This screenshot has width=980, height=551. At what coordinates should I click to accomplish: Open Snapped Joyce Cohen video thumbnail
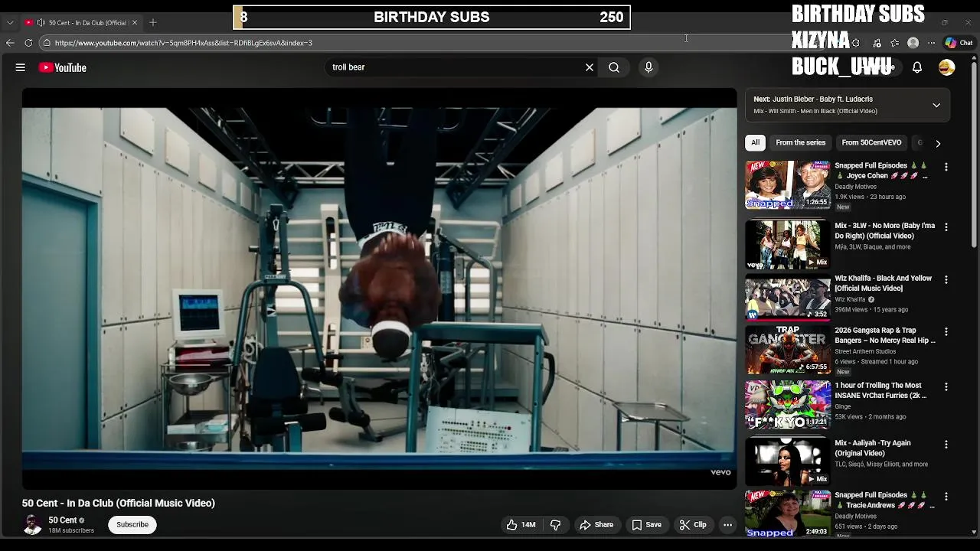(788, 184)
